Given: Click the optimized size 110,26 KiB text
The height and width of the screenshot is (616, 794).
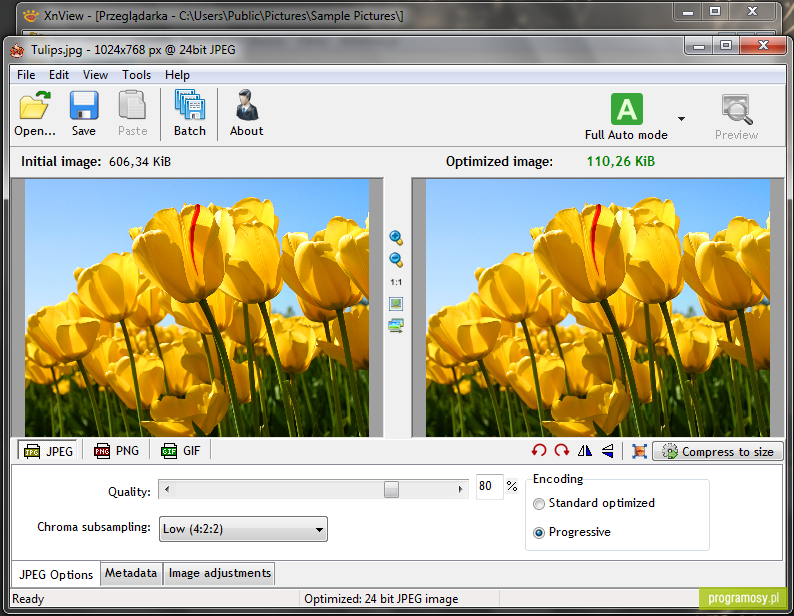Looking at the screenshot, I should pos(621,162).
